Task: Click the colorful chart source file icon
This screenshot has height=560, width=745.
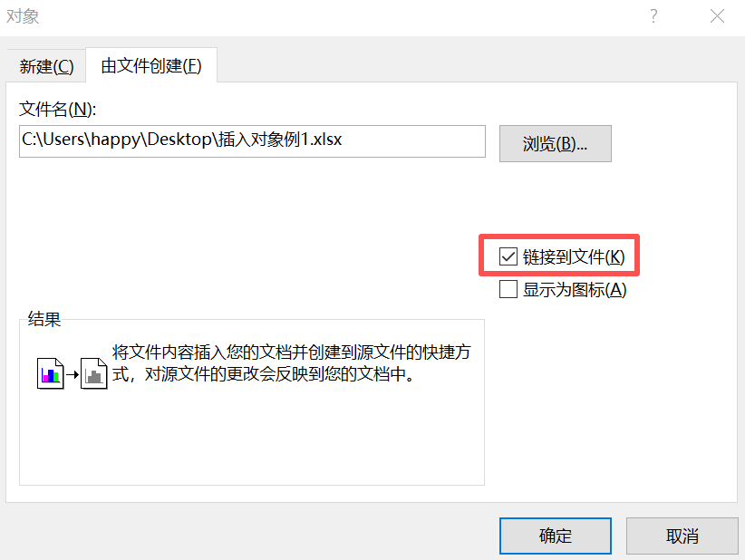Action: [x=51, y=373]
